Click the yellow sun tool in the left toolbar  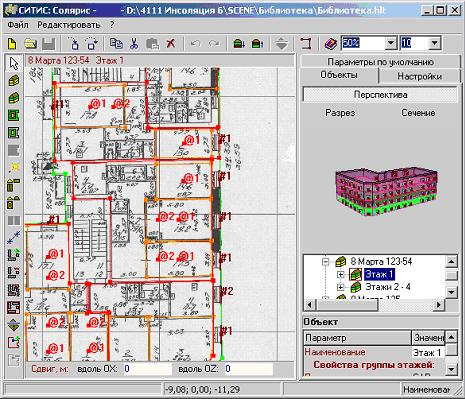[14, 167]
